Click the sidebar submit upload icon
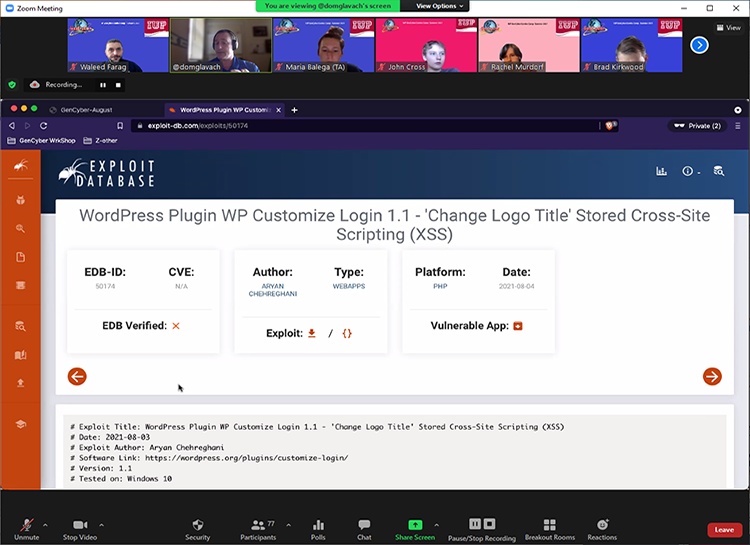The height and width of the screenshot is (545, 750). tap(21, 383)
